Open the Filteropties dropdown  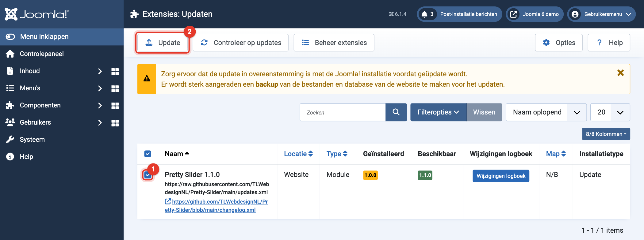(438, 112)
